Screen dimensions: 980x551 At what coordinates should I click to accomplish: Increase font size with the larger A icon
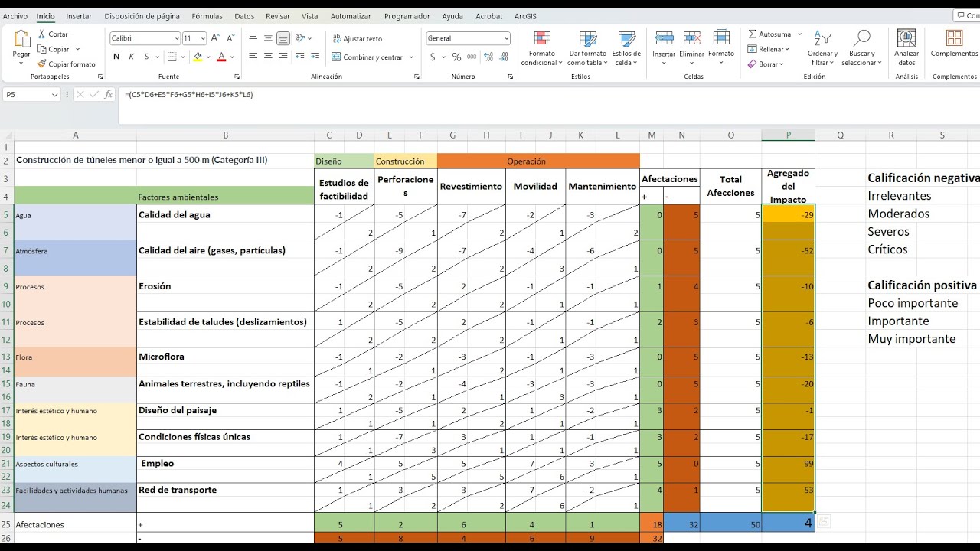pyautogui.click(x=215, y=37)
